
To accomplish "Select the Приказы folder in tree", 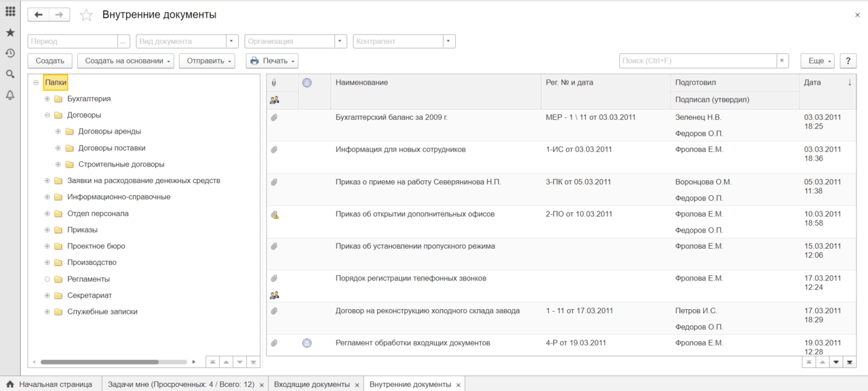I will tap(82, 230).
